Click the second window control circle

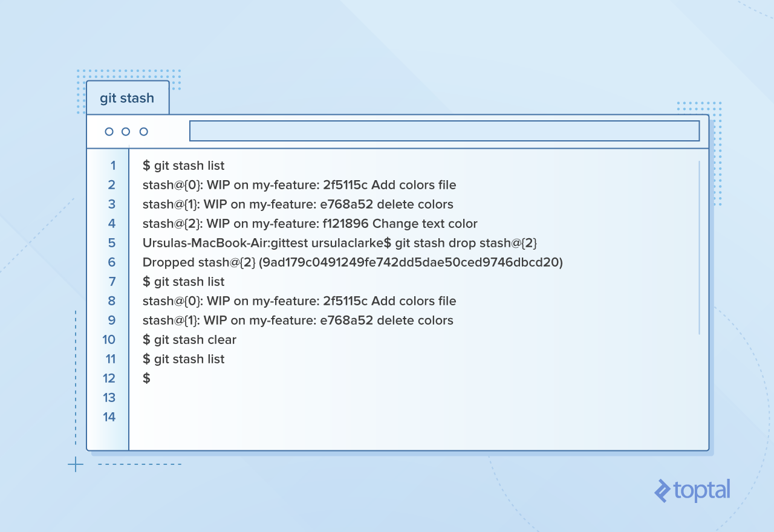coord(126,132)
